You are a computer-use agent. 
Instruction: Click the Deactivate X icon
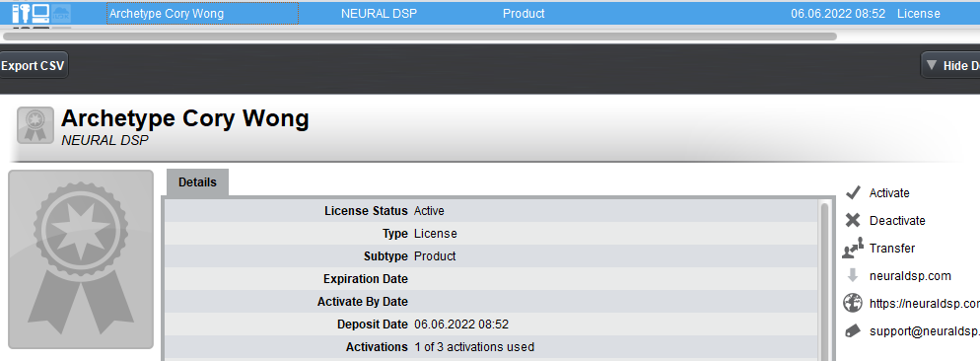pos(853,220)
